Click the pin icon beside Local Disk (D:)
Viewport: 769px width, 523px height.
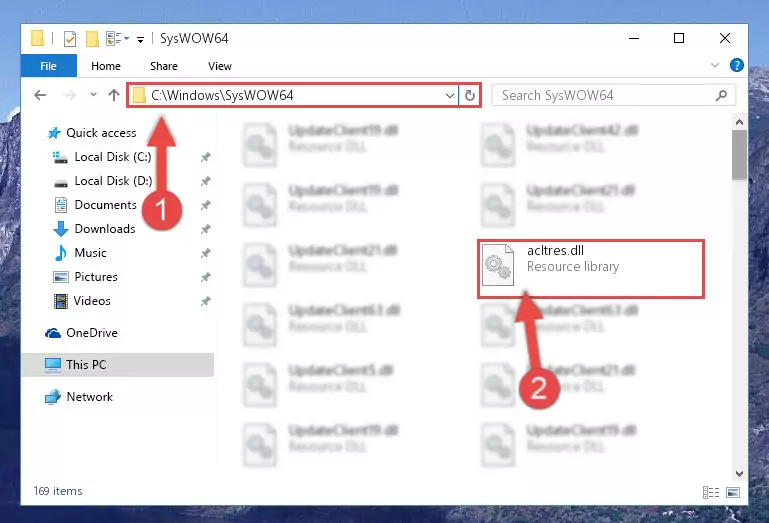(x=205, y=181)
